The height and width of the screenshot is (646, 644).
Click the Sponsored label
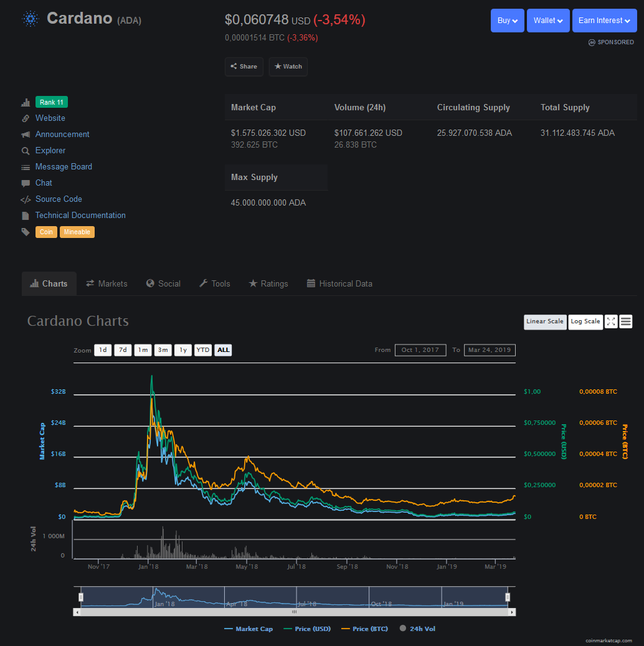(x=611, y=42)
